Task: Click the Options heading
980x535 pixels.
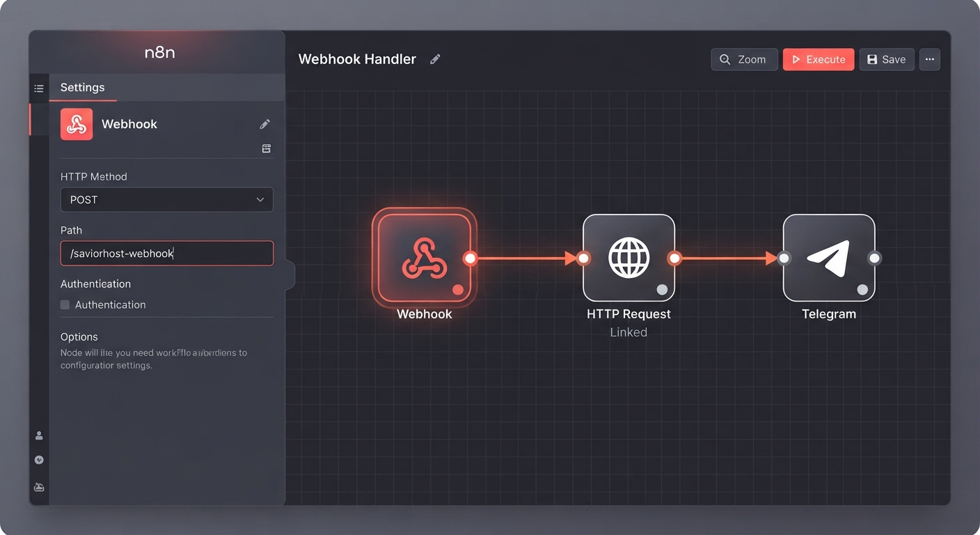Action: pyautogui.click(x=79, y=336)
